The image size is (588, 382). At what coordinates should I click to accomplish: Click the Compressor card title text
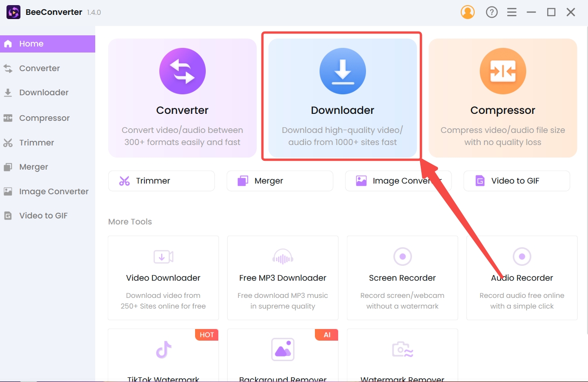(503, 111)
